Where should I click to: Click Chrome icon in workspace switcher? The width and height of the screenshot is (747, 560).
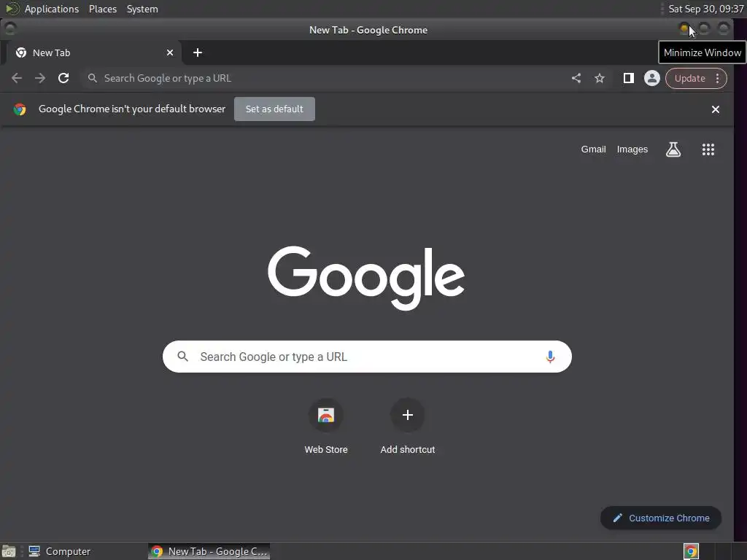(691, 551)
